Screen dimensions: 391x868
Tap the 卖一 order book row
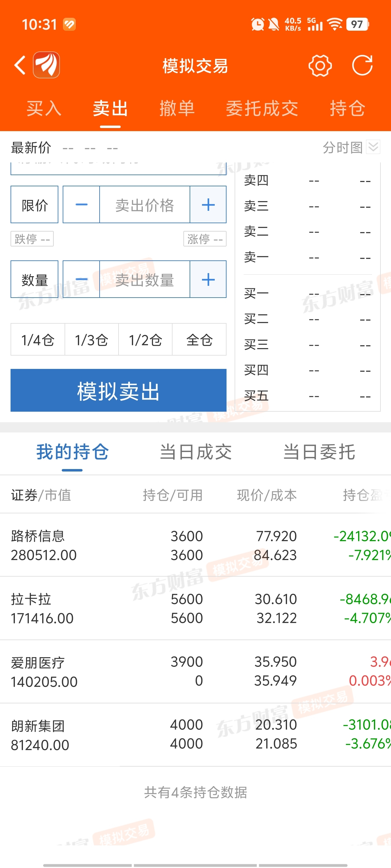308,257
